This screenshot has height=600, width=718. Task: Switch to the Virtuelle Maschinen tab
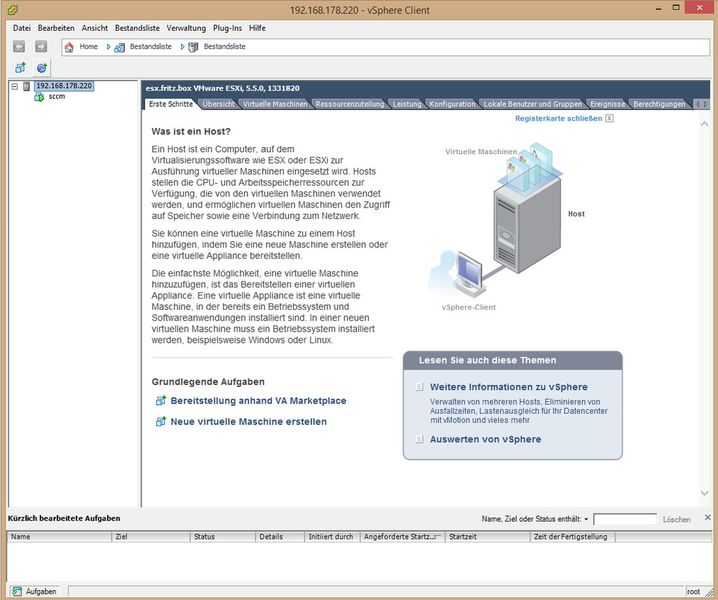click(x=275, y=104)
